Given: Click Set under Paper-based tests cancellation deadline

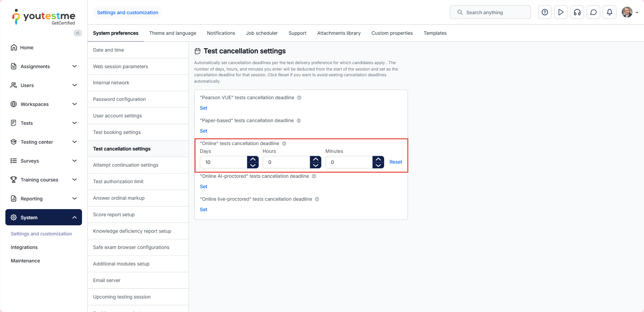Looking at the screenshot, I should [x=204, y=131].
